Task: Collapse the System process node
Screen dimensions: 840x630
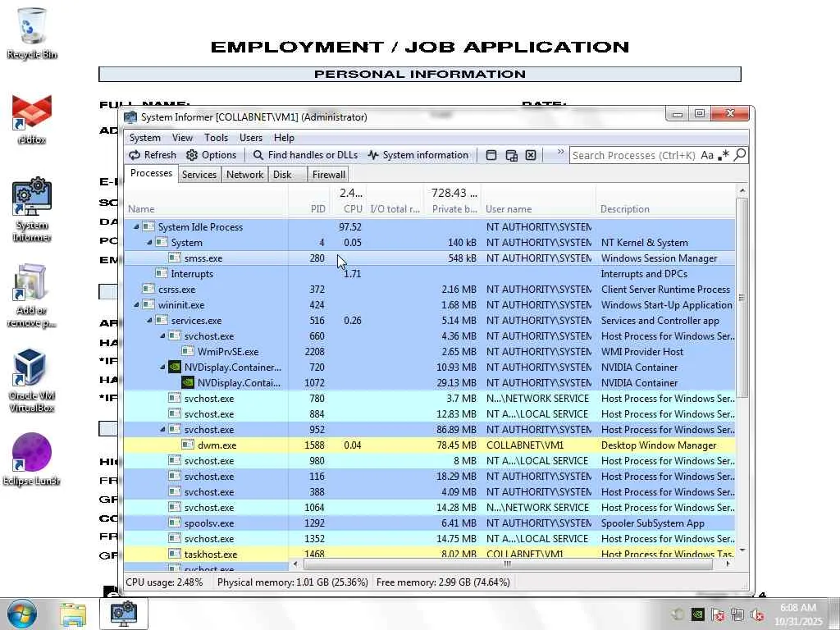Action: (x=149, y=243)
